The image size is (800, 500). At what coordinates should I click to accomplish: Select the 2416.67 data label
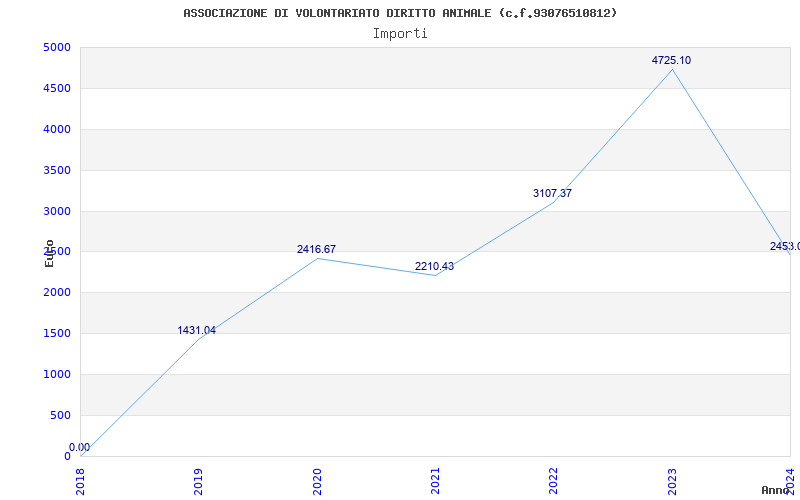click(316, 249)
